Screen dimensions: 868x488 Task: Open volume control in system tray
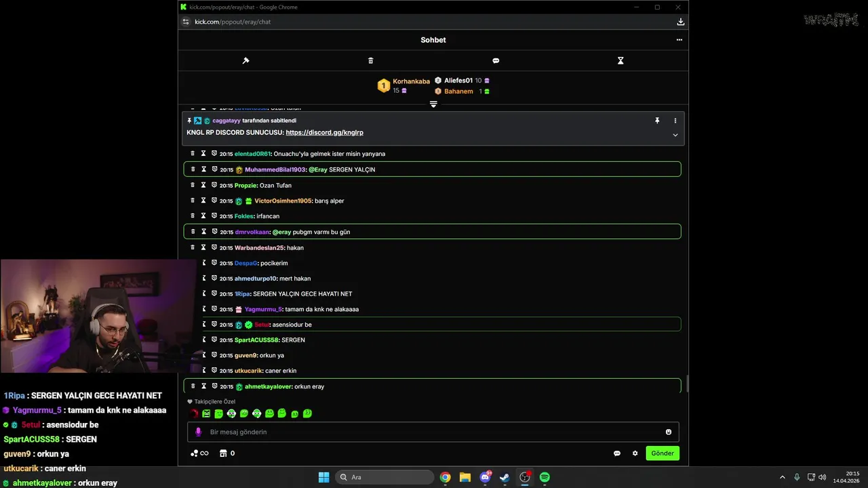[823, 477]
